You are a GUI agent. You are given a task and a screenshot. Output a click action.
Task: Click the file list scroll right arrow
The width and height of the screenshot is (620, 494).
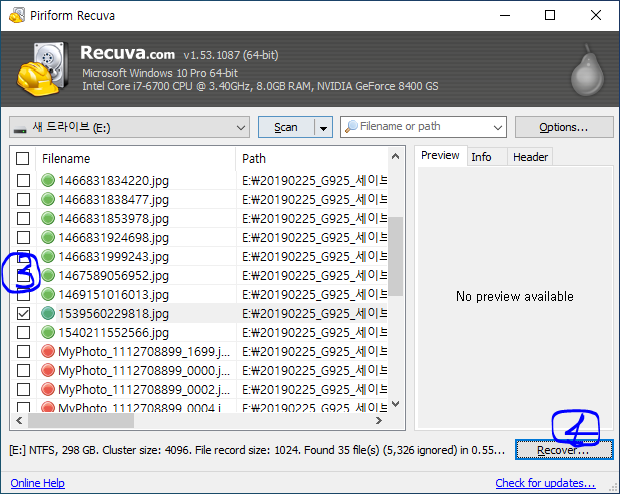pos(379,420)
